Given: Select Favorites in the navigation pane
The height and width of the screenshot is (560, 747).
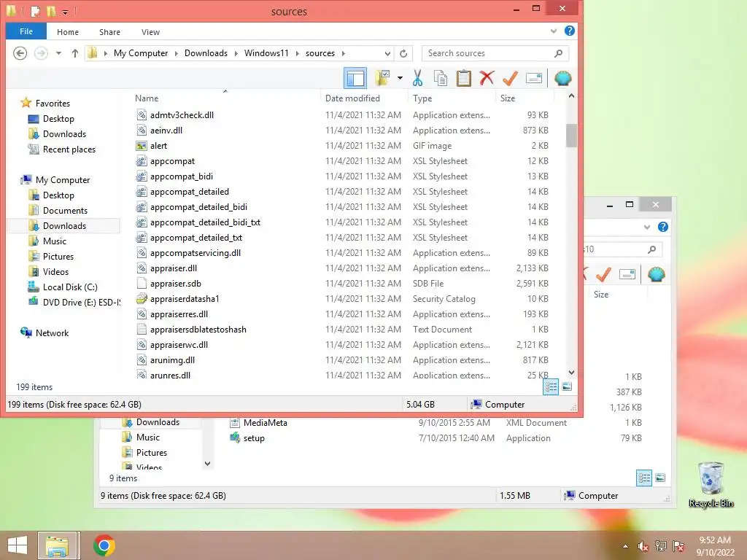Looking at the screenshot, I should click(53, 104).
